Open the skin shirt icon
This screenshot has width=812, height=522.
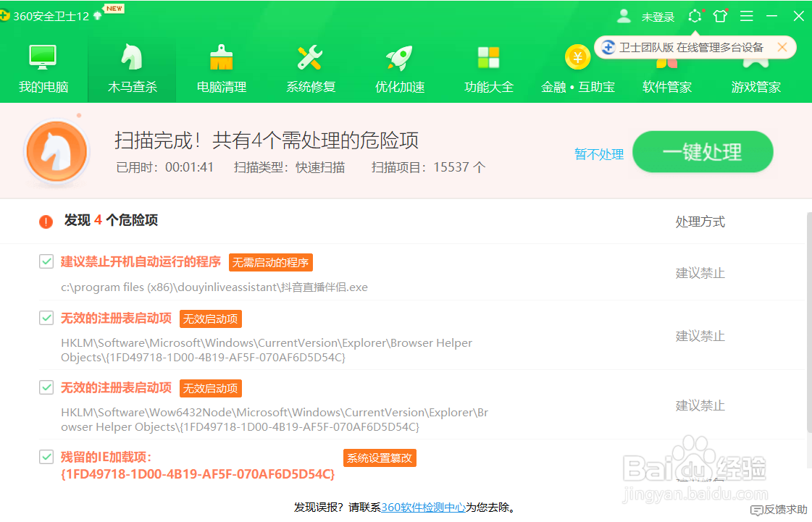(x=720, y=16)
